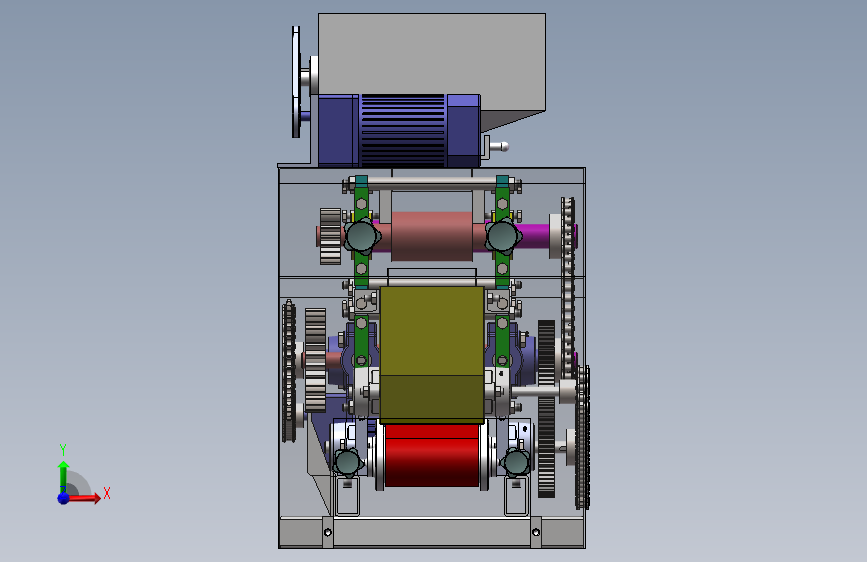Select the salmon-colored upper roller
The height and width of the screenshot is (562, 867).
(432, 236)
